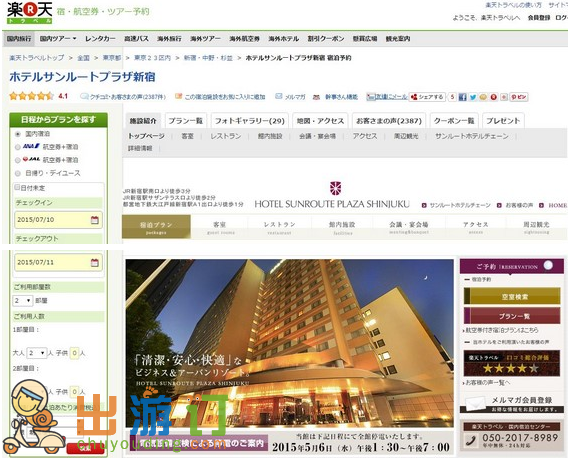The width and height of the screenshot is (568, 458).
Task: Click the 東京23区内 breadcrumb link
Action: (152, 58)
